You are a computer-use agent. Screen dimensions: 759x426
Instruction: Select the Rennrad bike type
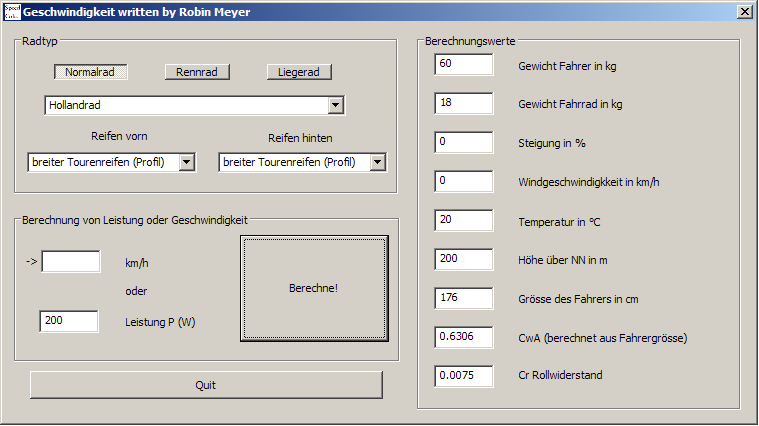pos(197,72)
